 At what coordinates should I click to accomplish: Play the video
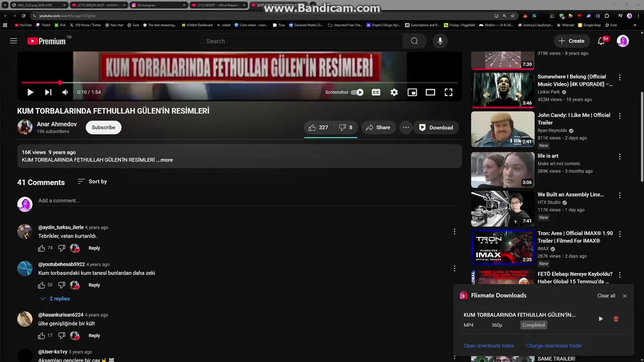pos(30,93)
